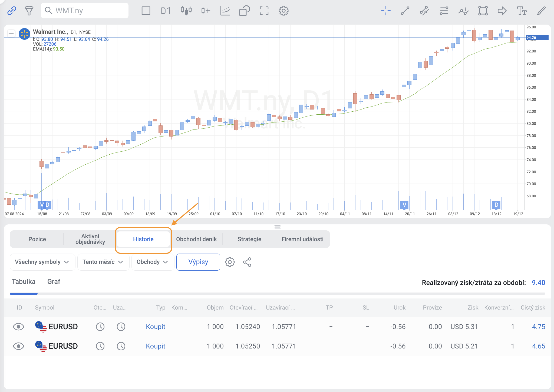Click Koupit link in first EURUSD row
Image resolution: width=554 pixels, height=392 pixels.
pyautogui.click(x=156, y=327)
